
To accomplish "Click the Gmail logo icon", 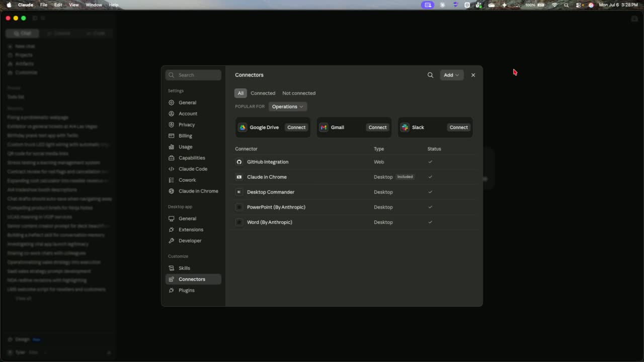I will coord(324,127).
